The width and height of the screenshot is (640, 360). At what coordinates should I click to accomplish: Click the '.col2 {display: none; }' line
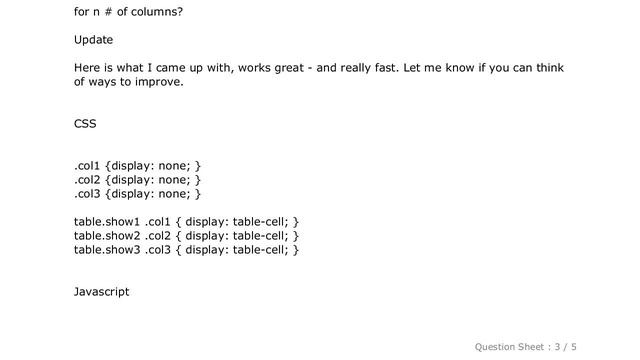[137, 180]
